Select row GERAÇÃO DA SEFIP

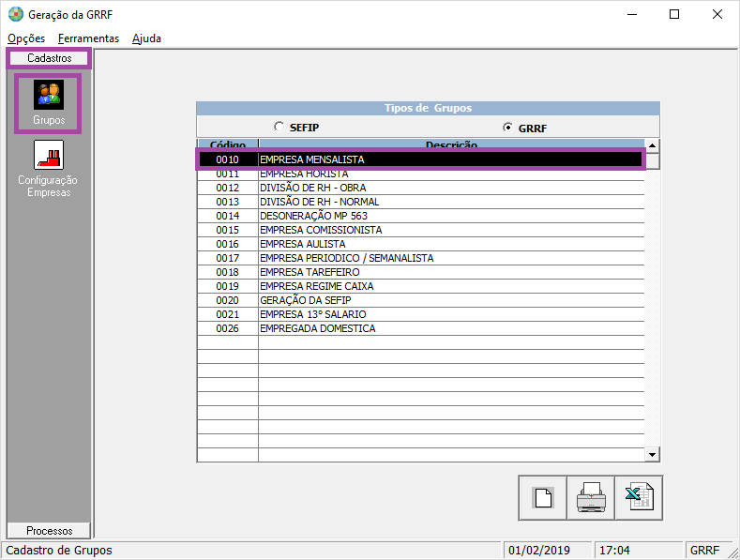(421, 300)
